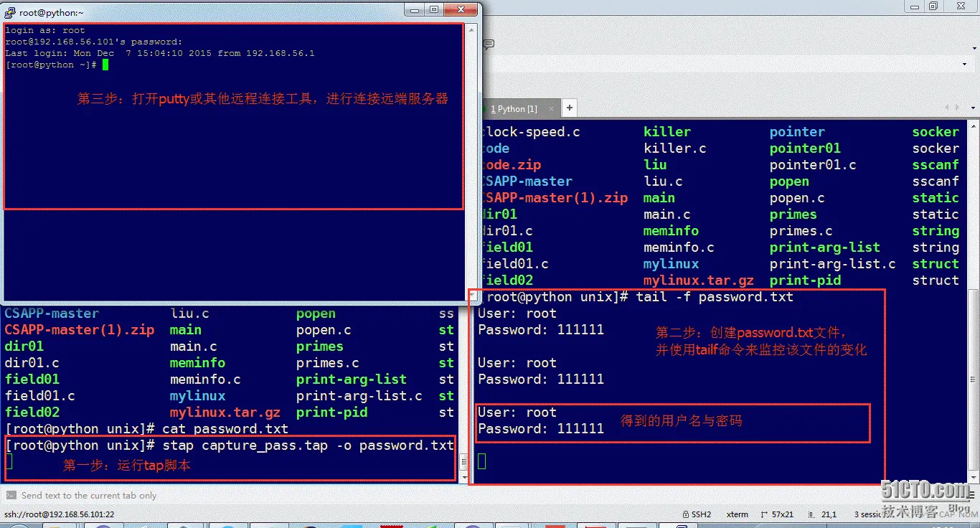980x528 pixels.
Task: Click the left terminal pane scrollbar
Action: click(464, 395)
